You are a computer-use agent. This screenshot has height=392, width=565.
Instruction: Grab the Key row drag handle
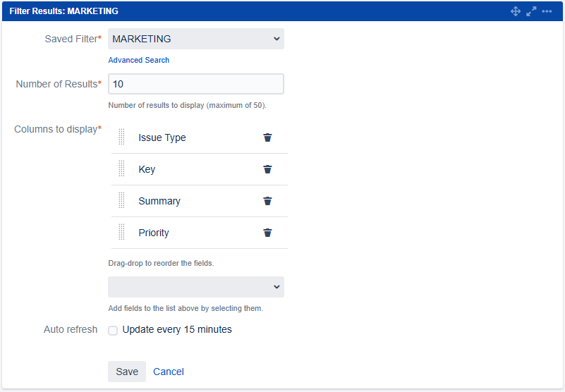click(121, 169)
